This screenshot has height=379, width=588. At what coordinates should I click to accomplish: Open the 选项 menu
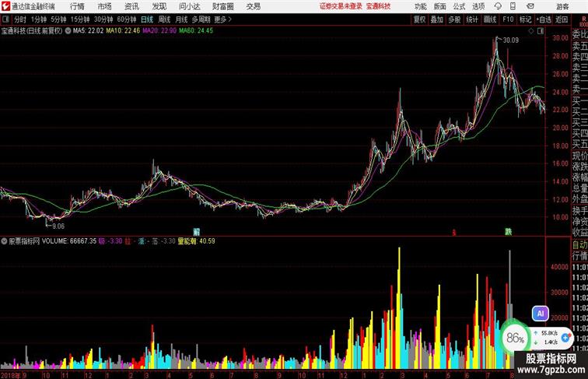point(478,6)
